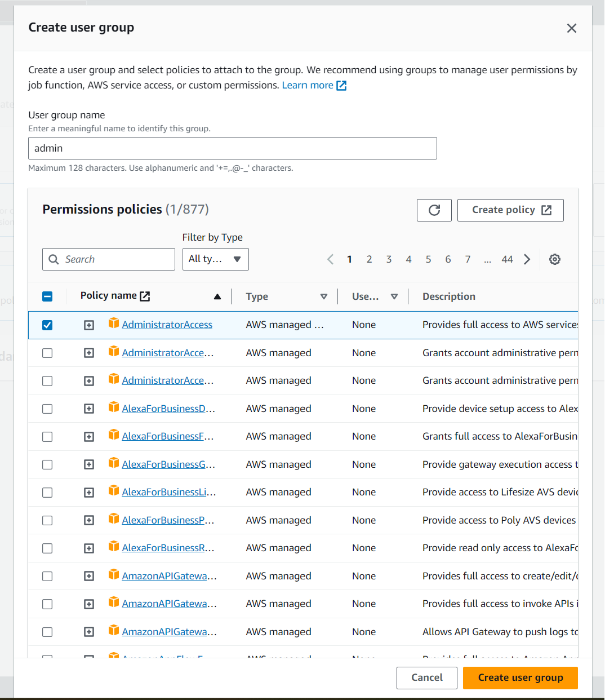Click the search magnifier icon
The image size is (605, 700).
click(x=54, y=259)
